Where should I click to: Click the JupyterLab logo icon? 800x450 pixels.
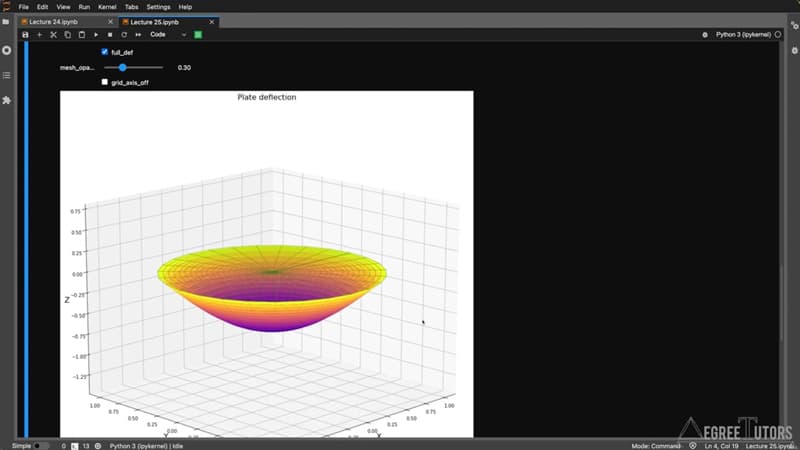(x=6, y=6)
